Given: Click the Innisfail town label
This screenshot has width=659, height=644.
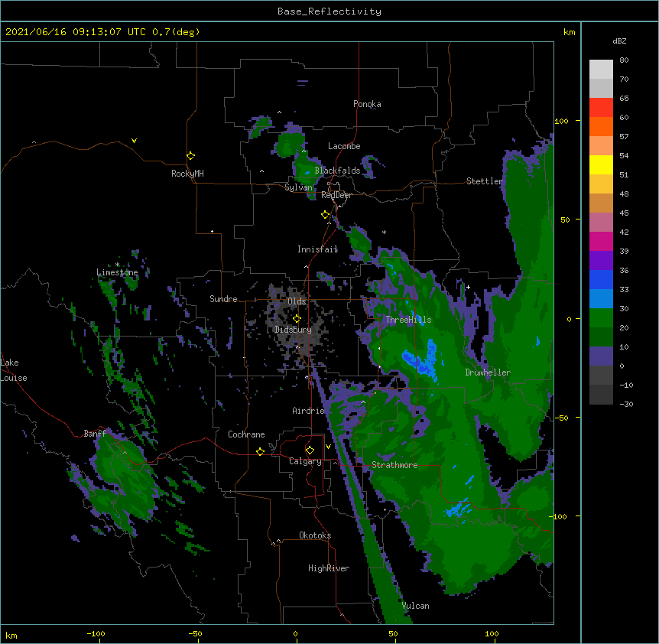Looking at the screenshot, I should coord(317,249).
